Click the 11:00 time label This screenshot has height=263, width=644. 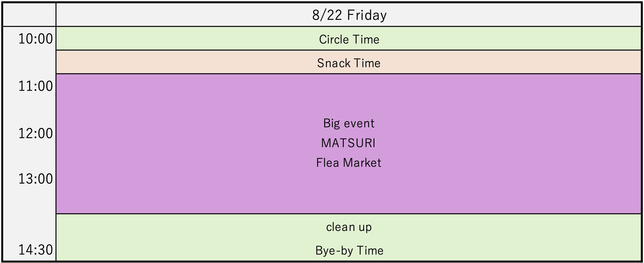click(36, 86)
